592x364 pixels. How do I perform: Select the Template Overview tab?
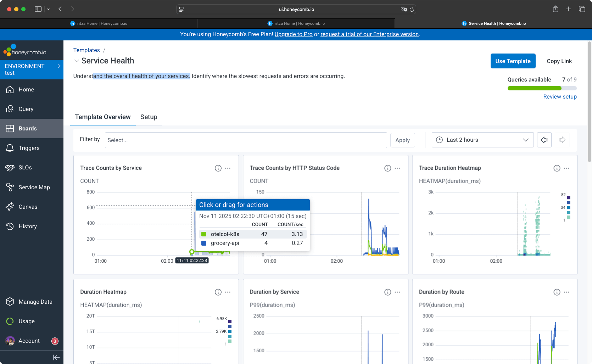click(103, 117)
